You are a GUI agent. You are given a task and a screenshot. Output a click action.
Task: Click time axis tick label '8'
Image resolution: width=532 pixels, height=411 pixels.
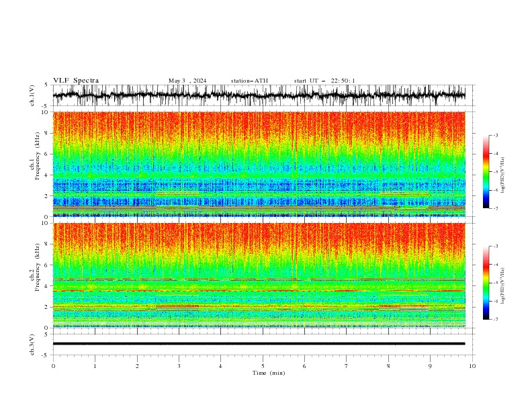click(x=388, y=366)
